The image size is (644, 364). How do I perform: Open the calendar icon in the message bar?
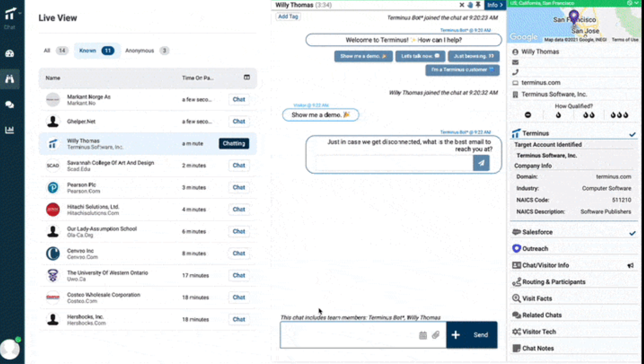[423, 335]
